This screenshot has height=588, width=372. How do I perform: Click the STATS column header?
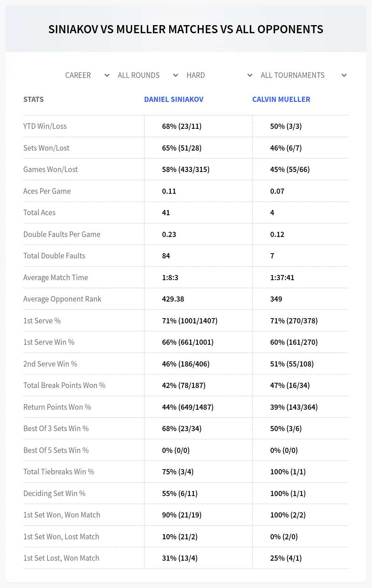[33, 99]
